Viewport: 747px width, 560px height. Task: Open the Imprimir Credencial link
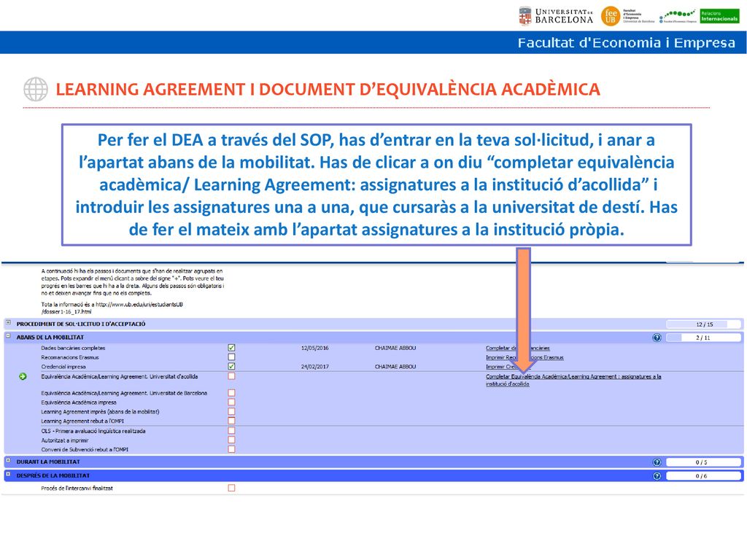pyautogui.click(x=507, y=367)
